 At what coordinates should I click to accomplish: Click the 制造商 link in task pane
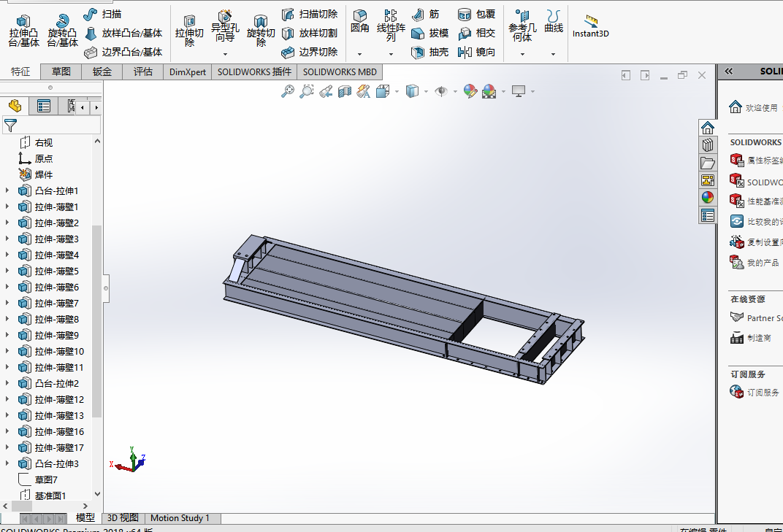tap(751, 338)
